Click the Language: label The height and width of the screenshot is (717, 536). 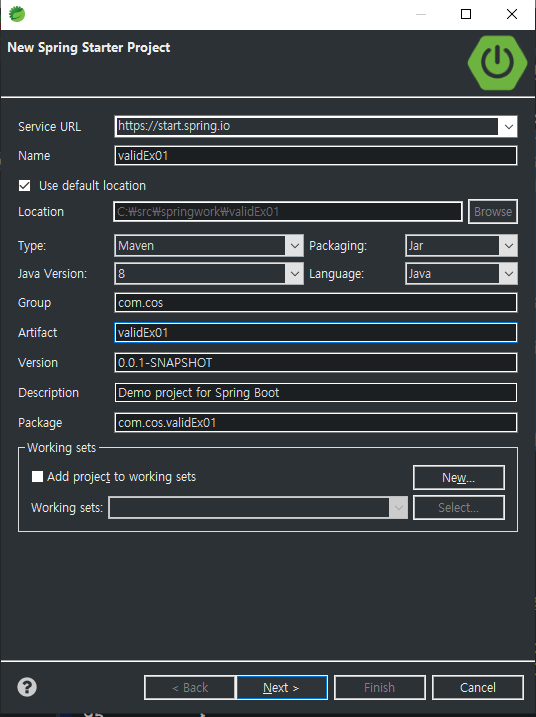337,274
